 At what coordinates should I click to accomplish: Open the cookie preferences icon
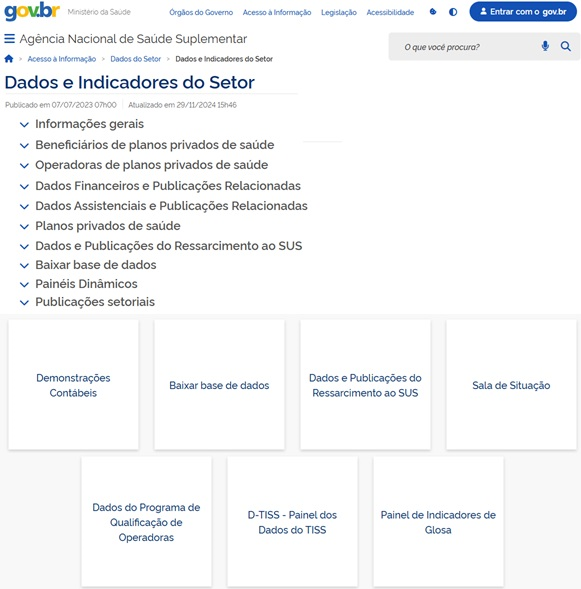[x=433, y=12]
